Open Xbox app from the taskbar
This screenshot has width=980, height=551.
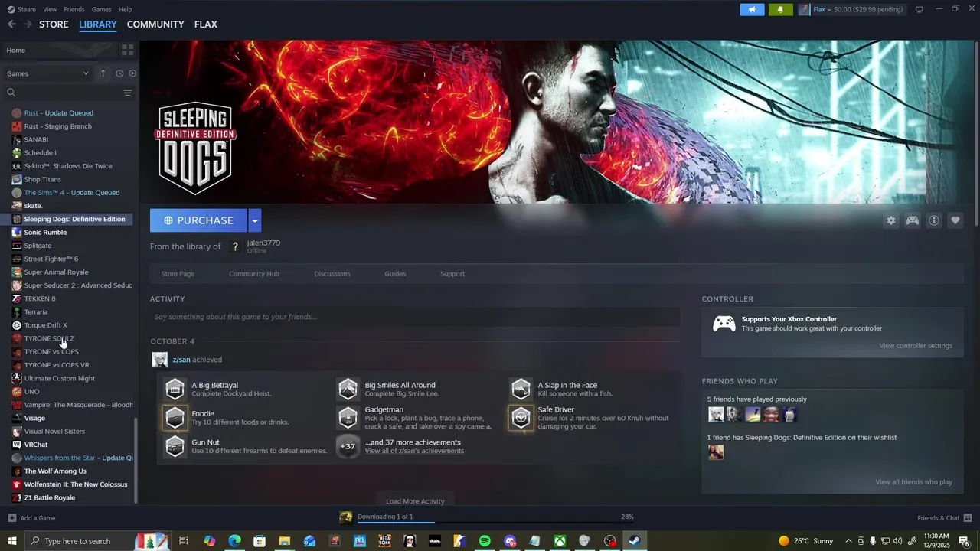tap(560, 541)
